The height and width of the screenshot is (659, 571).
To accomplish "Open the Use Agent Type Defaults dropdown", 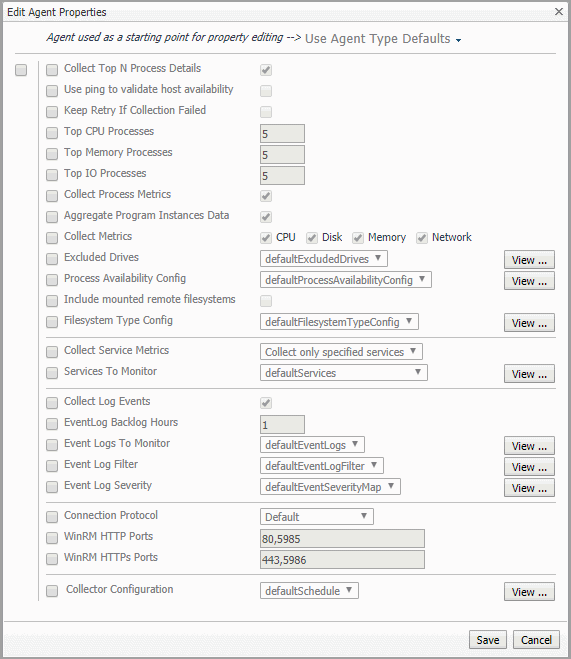I will (383, 39).
